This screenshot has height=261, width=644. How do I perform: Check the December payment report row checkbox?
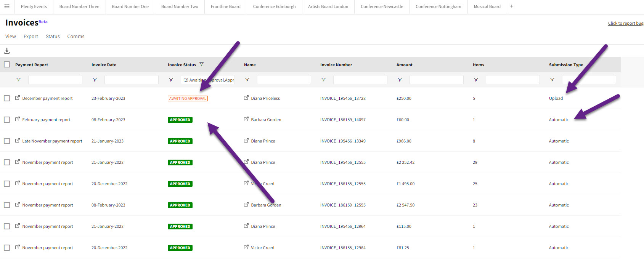click(7, 98)
